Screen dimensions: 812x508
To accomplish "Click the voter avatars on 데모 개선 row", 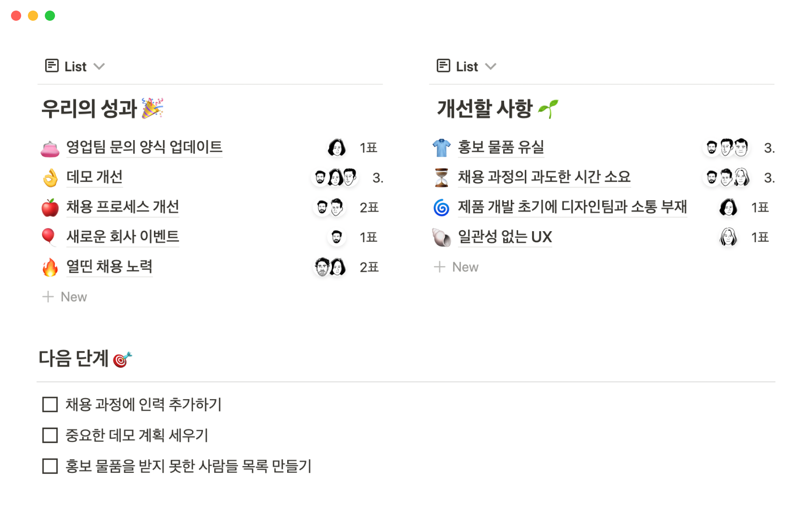I will (x=335, y=177).
